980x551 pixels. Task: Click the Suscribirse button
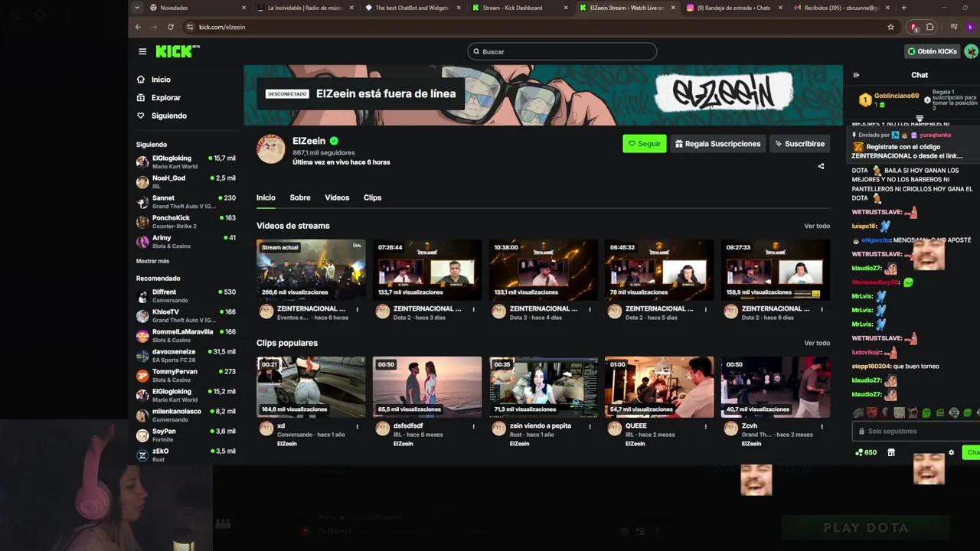coord(799,144)
